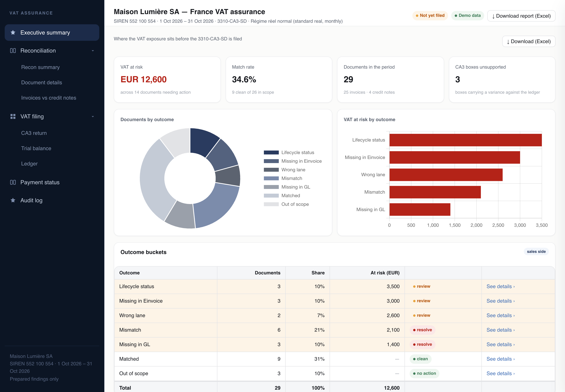
Task: Click the Not yet filed status badge
Action: (430, 15)
